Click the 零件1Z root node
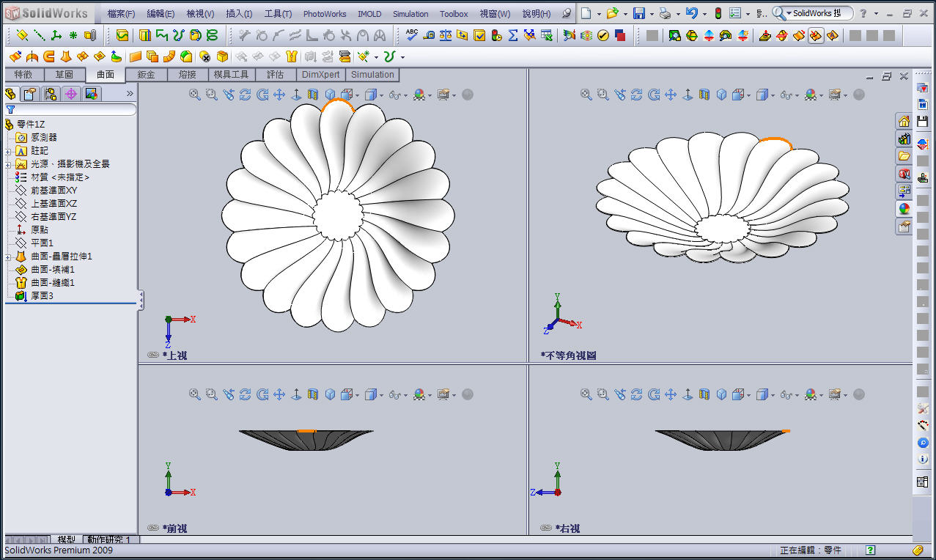The width and height of the screenshot is (936, 560). click(x=31, y=125)
